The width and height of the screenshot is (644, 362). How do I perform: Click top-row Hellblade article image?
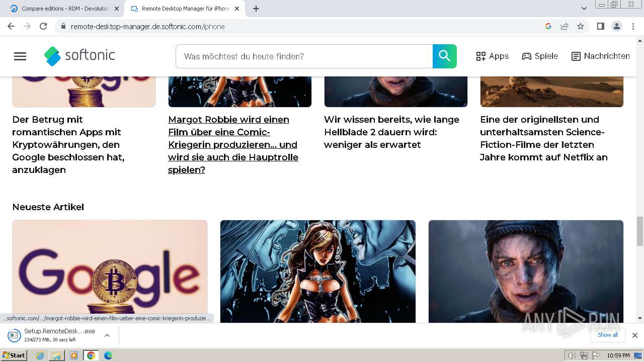point(396,92)
